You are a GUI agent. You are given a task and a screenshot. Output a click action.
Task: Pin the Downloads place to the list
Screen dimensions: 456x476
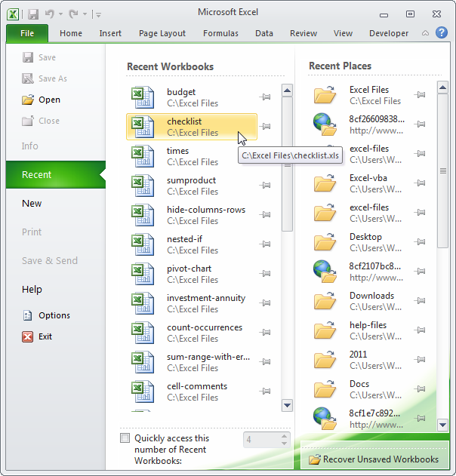(420, 301)
